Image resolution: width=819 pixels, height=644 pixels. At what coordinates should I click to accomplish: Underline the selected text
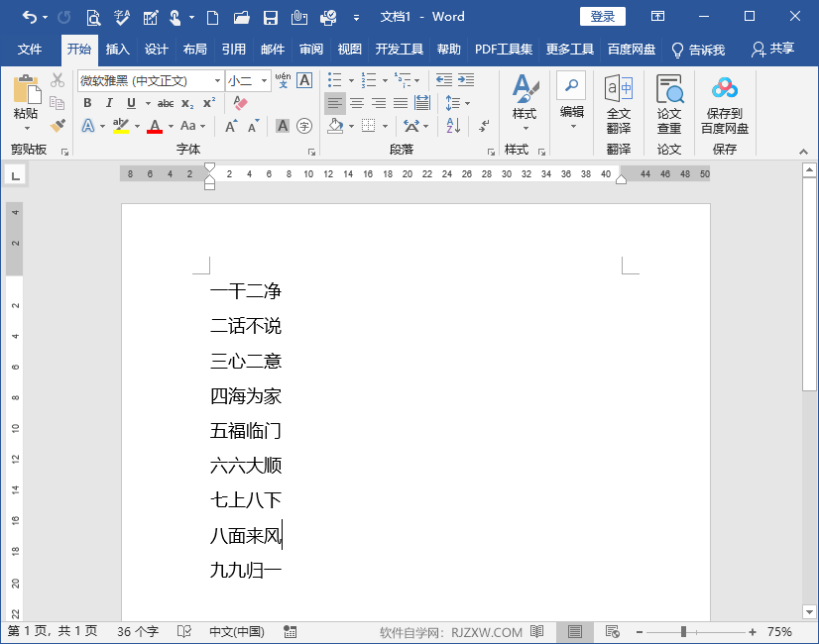point(129,103)
